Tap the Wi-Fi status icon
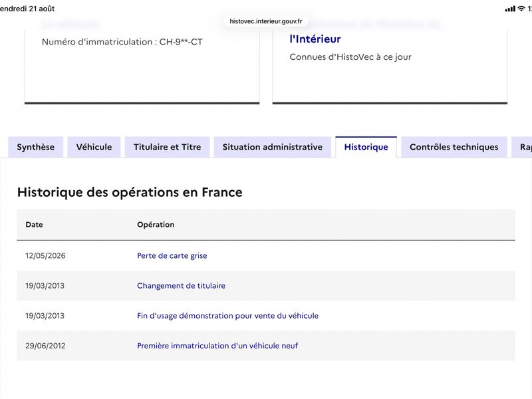 pos(521,9)
